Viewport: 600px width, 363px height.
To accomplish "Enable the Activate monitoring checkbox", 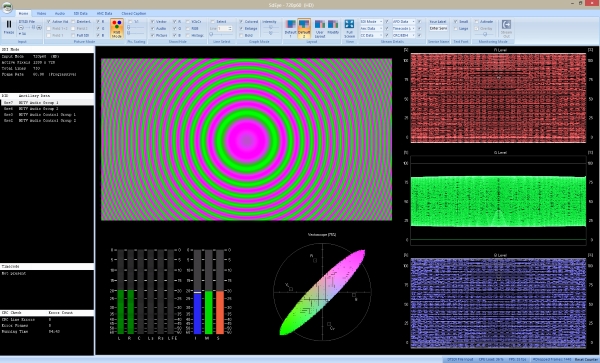I will pos(477,22).
